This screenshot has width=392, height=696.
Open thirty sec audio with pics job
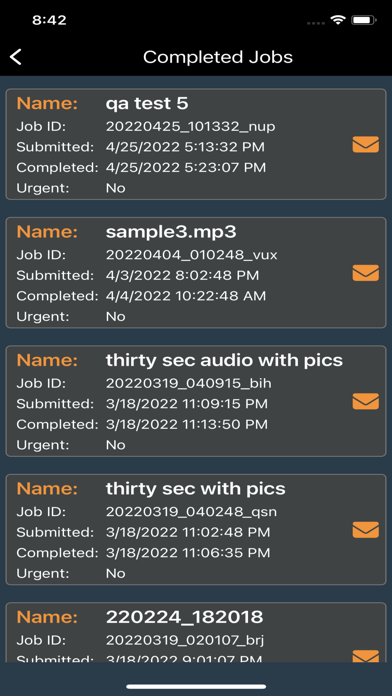(x=196, y=401)
